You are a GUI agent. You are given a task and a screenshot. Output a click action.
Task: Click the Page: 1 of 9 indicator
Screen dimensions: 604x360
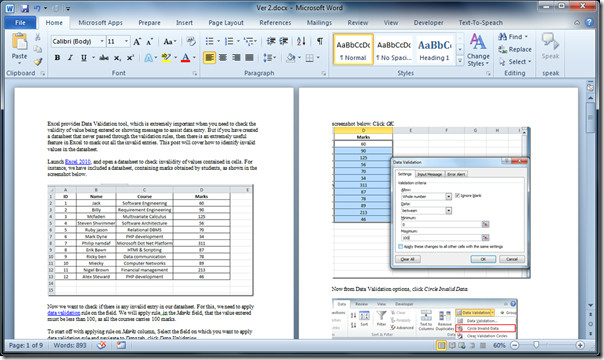[26, 345]
